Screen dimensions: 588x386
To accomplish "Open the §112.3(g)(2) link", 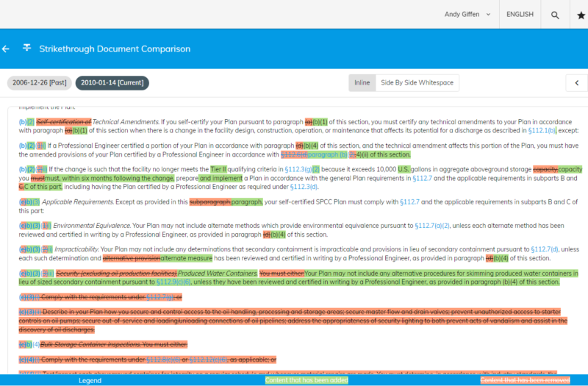I will coord(302,170).
